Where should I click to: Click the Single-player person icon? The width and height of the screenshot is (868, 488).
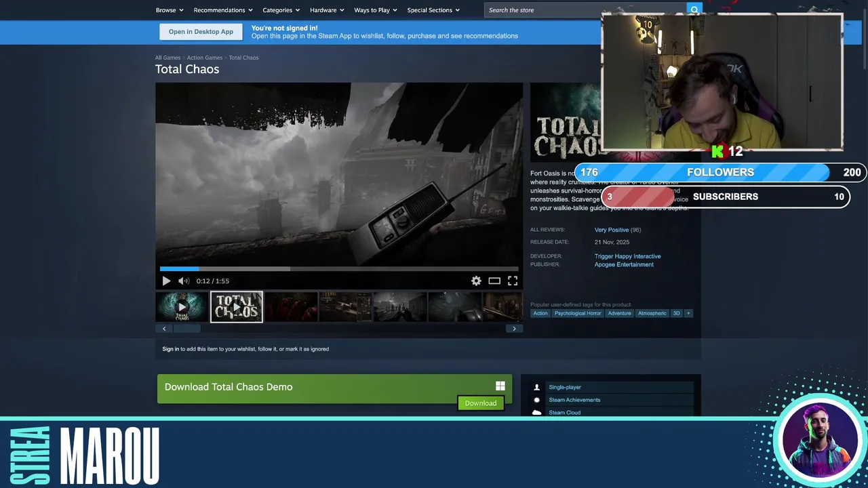tap(536, 387)
